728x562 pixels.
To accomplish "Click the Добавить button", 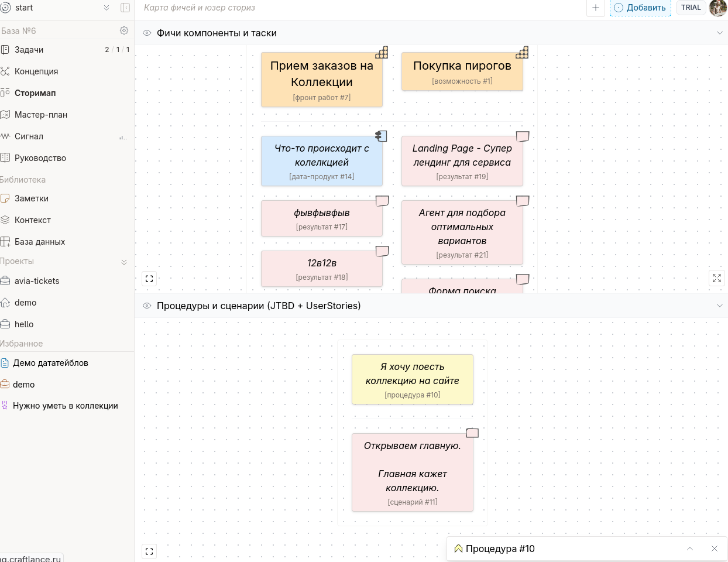I will [640, 8].
